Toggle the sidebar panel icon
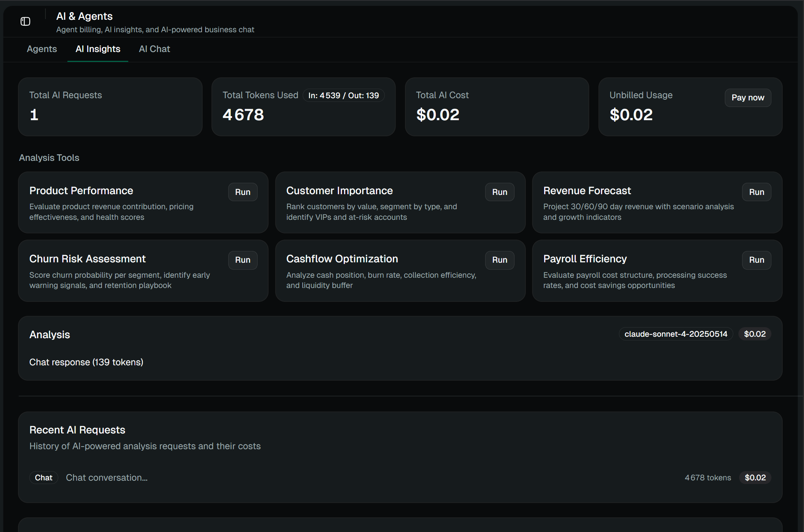This screenshot has height=532, width=804. [25, 21]
